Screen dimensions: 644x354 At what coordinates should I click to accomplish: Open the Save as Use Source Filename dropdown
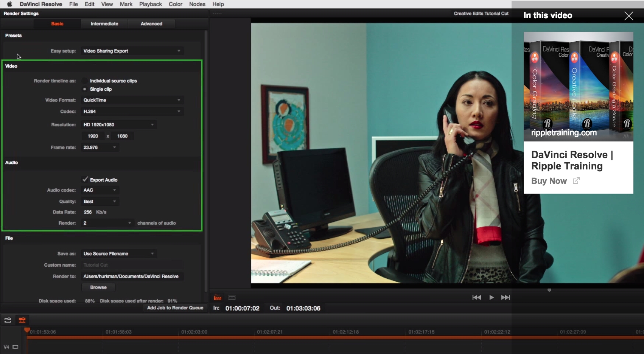(119, 254)
